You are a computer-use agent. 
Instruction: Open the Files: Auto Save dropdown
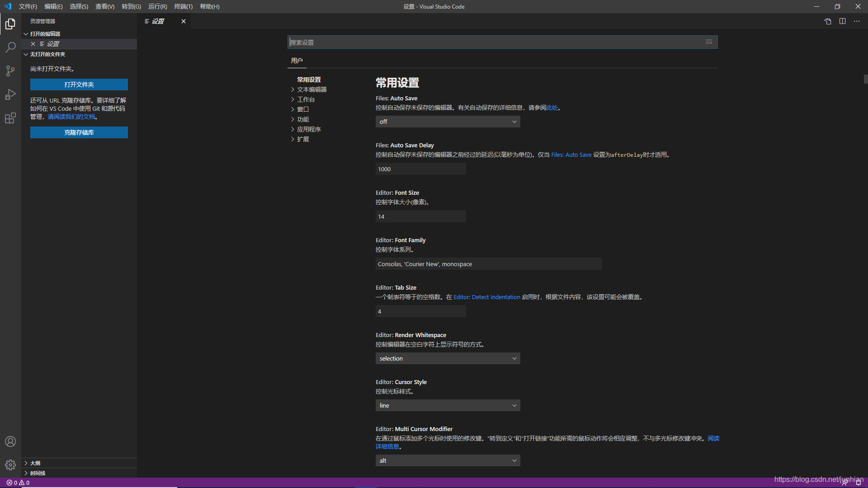pos(448,122)
